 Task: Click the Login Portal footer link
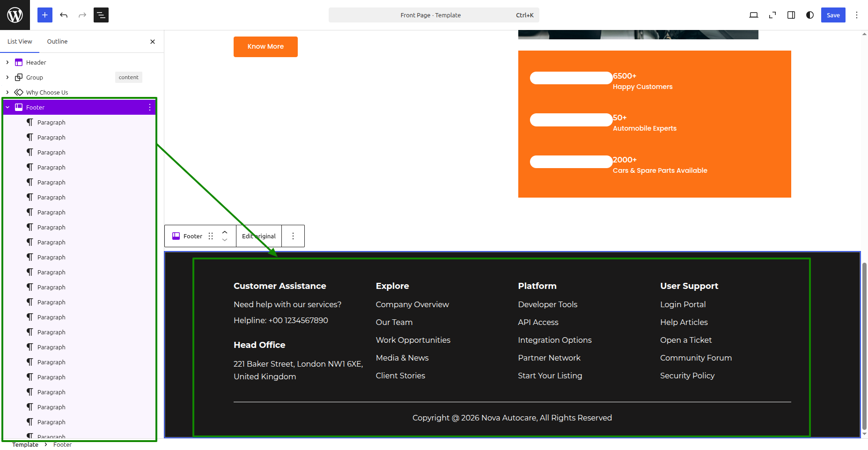(x=683, y=304)
